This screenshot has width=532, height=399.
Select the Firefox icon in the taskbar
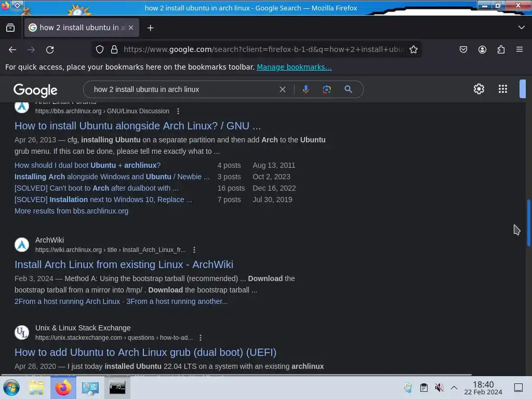point(63,388)
